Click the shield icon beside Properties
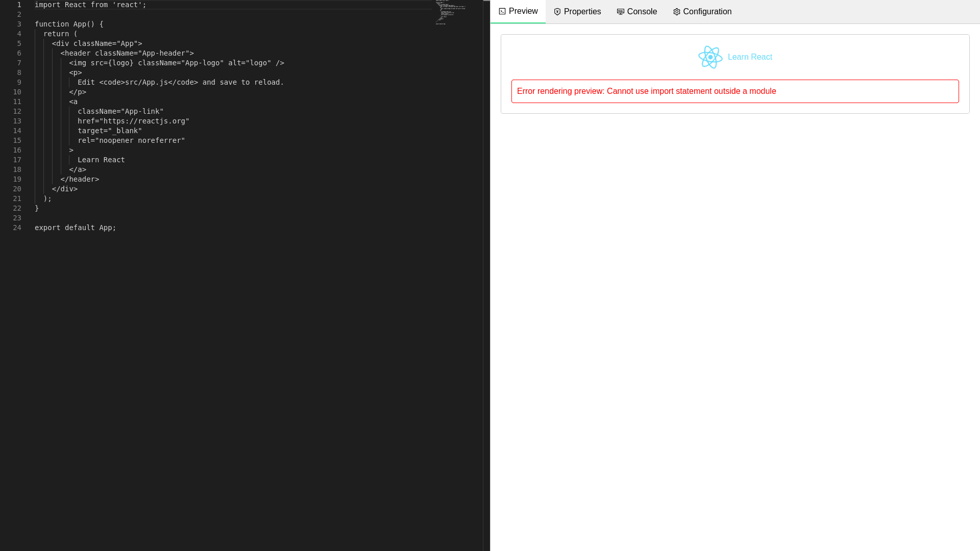The width and height of the screenshot is (980, 551). [x=557, y=12]
